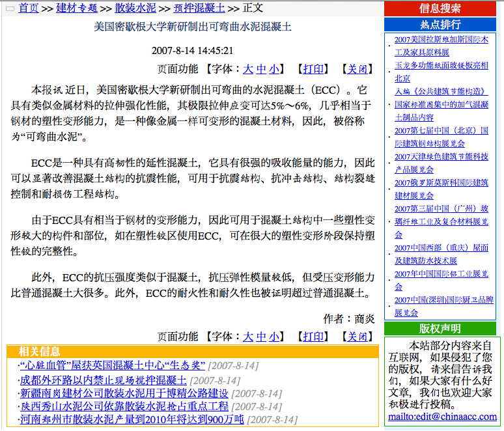The width and height of the screenshot is (504, 431).
Task: Click the mailto:edit@chinaacc.com email link
Action: coord(443,417)
